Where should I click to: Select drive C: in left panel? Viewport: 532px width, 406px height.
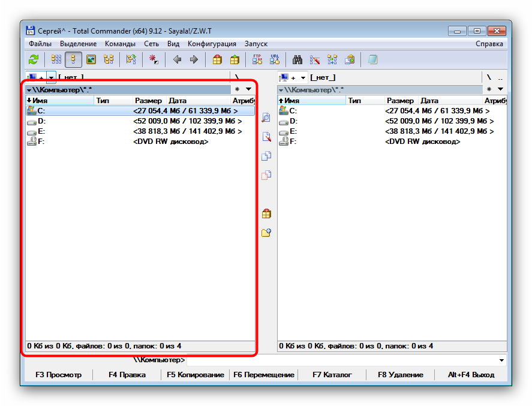point(140,111)
